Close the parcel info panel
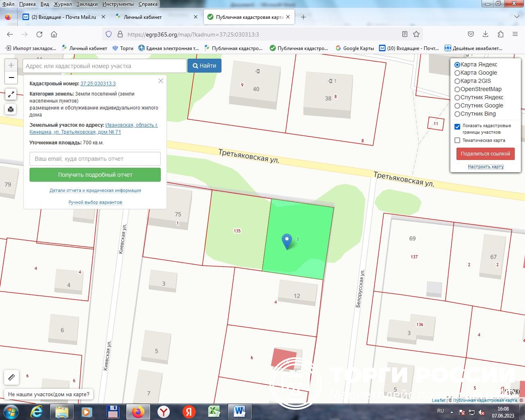 point(161,81)
